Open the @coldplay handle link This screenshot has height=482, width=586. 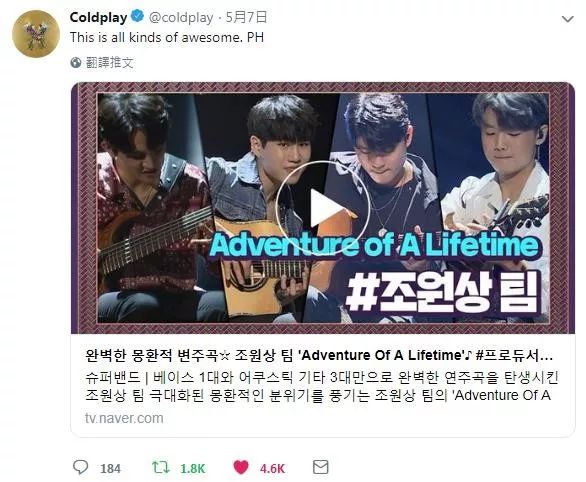[181, 17]
